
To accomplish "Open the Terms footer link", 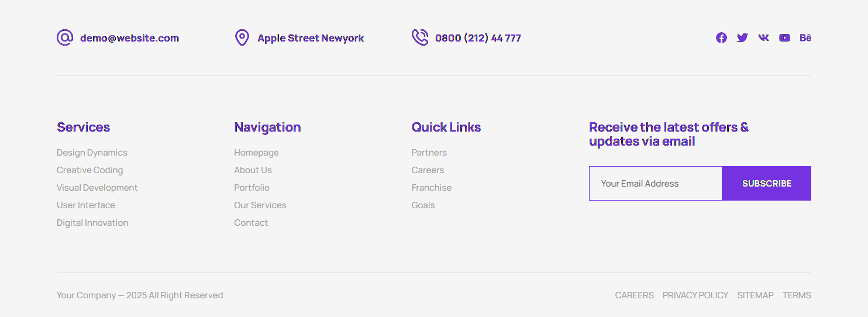I will pos(797,295).
